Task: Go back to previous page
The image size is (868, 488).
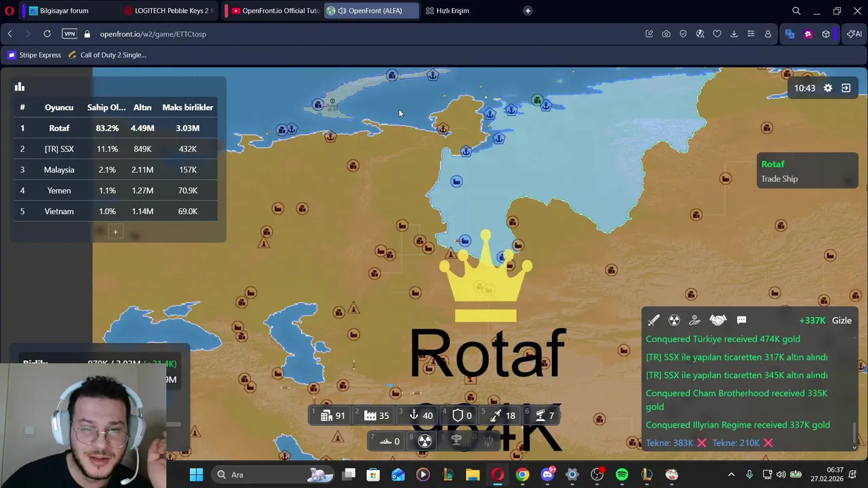Action: pos(10,34)
